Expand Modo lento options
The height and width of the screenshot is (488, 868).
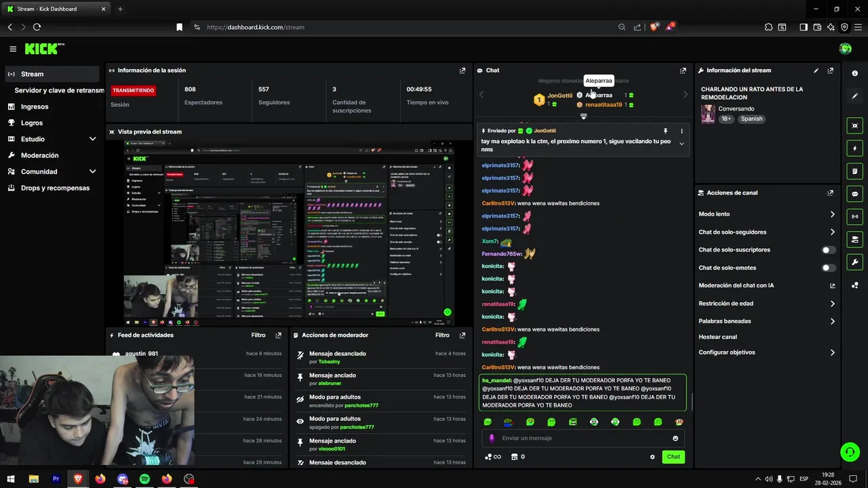[x=832, y=214]
